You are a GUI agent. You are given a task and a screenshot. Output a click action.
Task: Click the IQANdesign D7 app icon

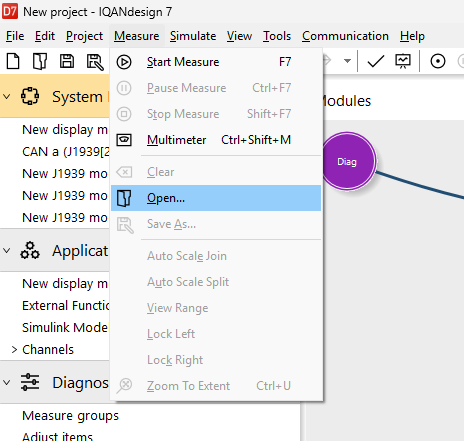point(10,12)
